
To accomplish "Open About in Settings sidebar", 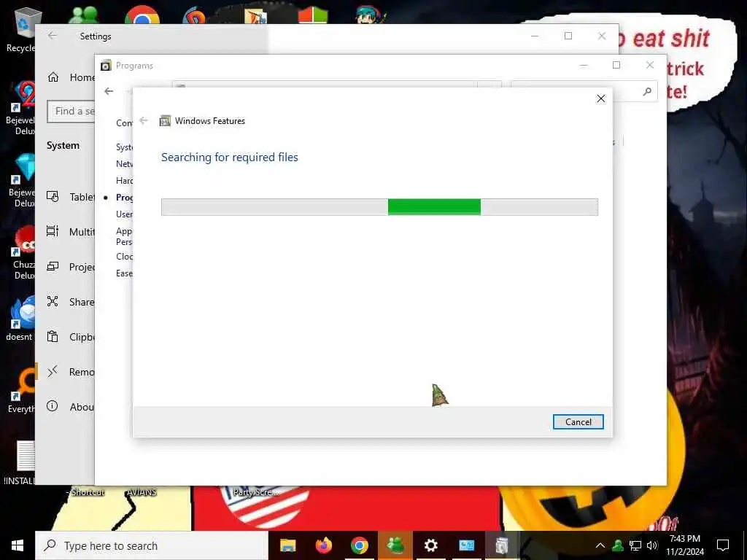I will tap(71, 407).
